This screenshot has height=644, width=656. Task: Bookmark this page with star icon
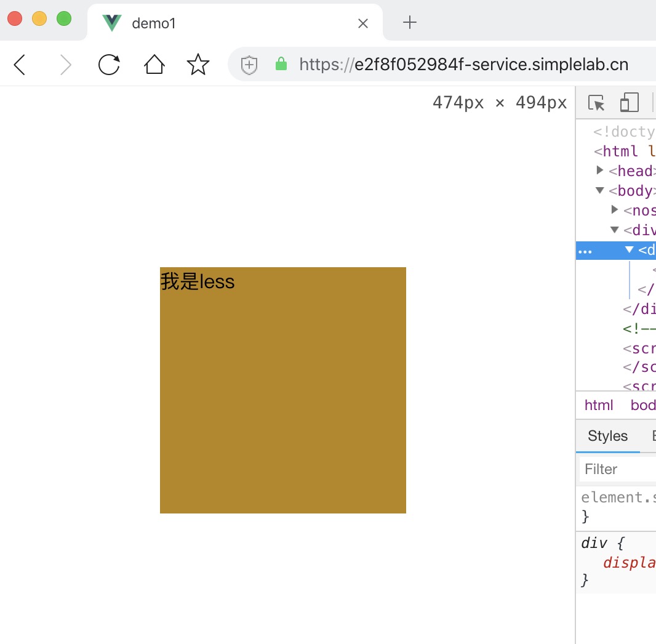tap(198, 65)
